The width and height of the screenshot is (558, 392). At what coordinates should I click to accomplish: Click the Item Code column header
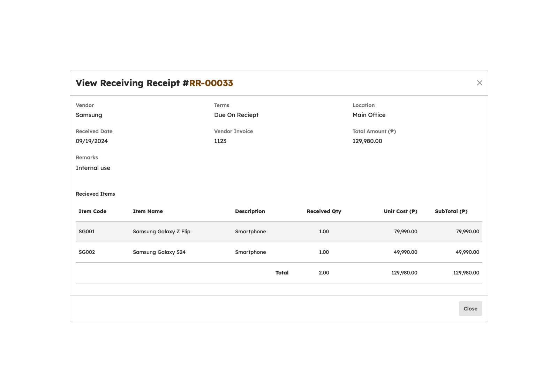click(92, 211)
